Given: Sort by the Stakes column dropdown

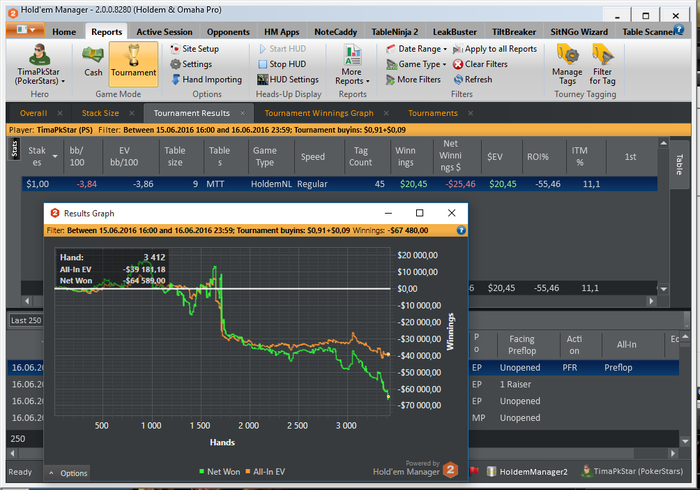Looking at the screenshot, I should (55, 157).
